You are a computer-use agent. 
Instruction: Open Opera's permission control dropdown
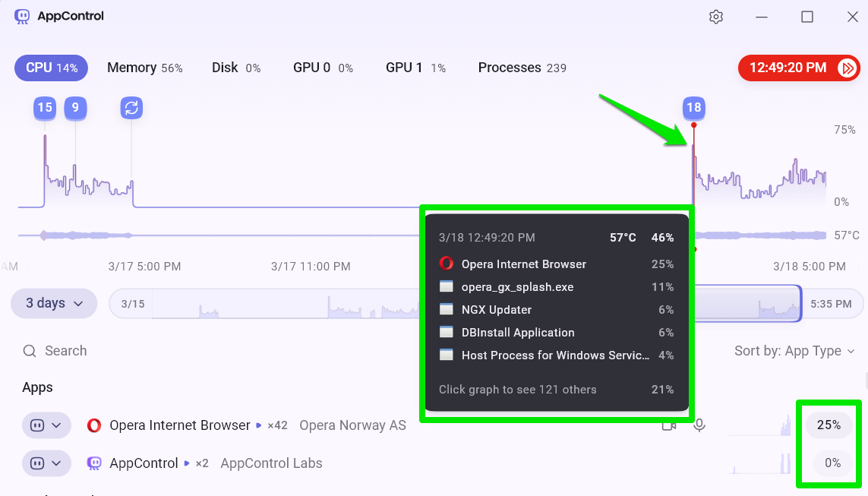tap(46, 425)
